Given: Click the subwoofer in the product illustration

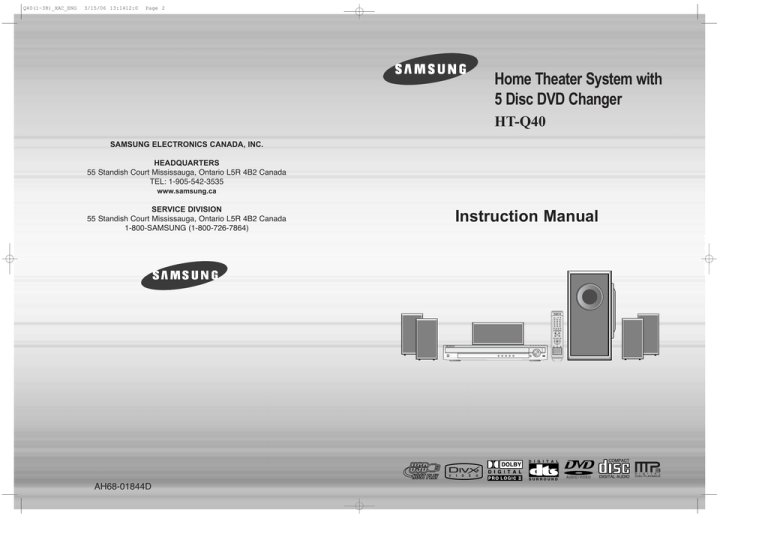Looking at the screenshot, I should tap(590, 316).
